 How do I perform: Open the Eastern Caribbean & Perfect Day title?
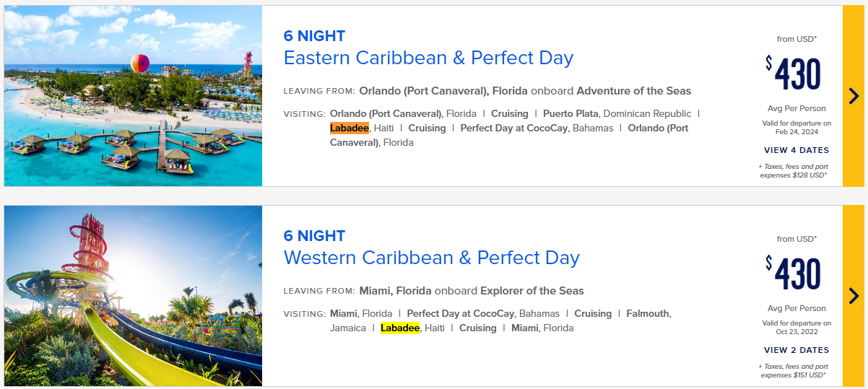pos(428,58)
